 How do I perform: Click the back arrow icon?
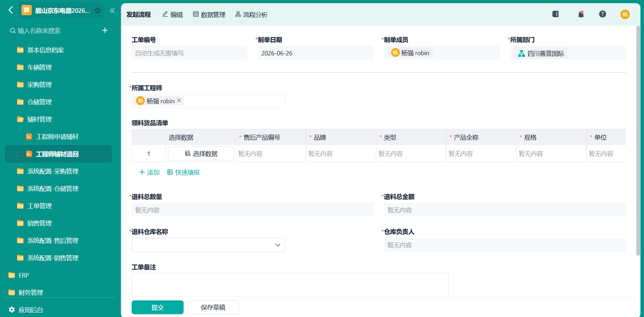coord(11,10)
